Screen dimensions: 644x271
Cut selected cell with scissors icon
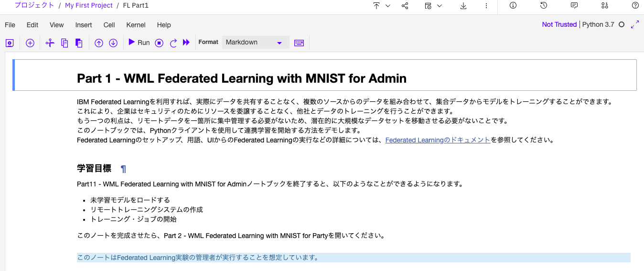point(50,43)
